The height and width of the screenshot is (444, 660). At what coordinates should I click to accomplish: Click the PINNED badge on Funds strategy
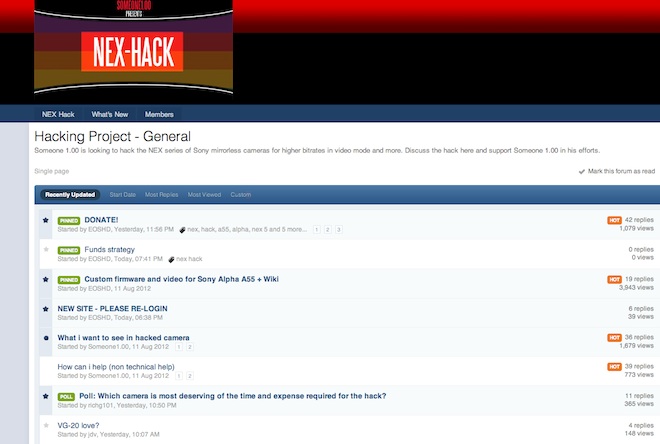(x=69, y=250)
